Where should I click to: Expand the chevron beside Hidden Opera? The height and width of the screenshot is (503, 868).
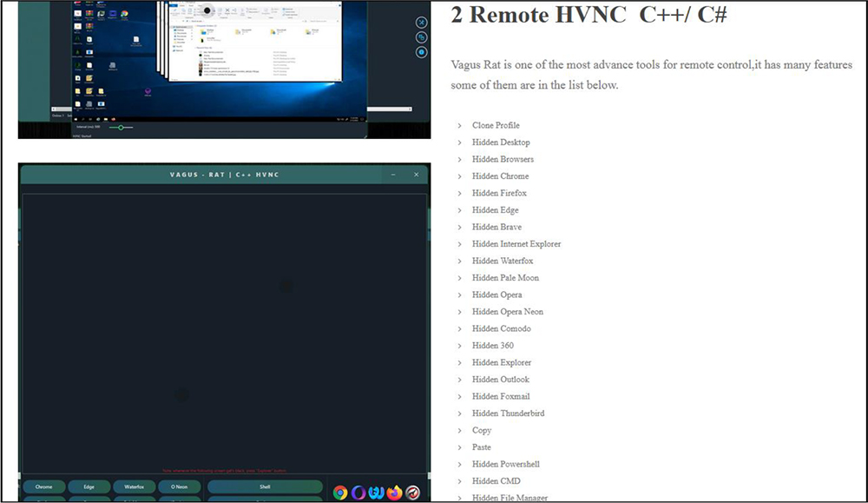459,295
